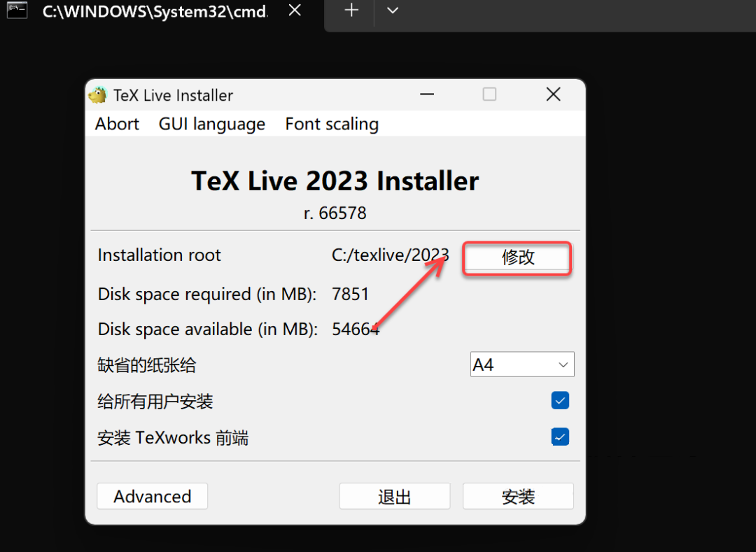
Task: Toggle the install-for-all-users checkbox
Action: point(560,400)
